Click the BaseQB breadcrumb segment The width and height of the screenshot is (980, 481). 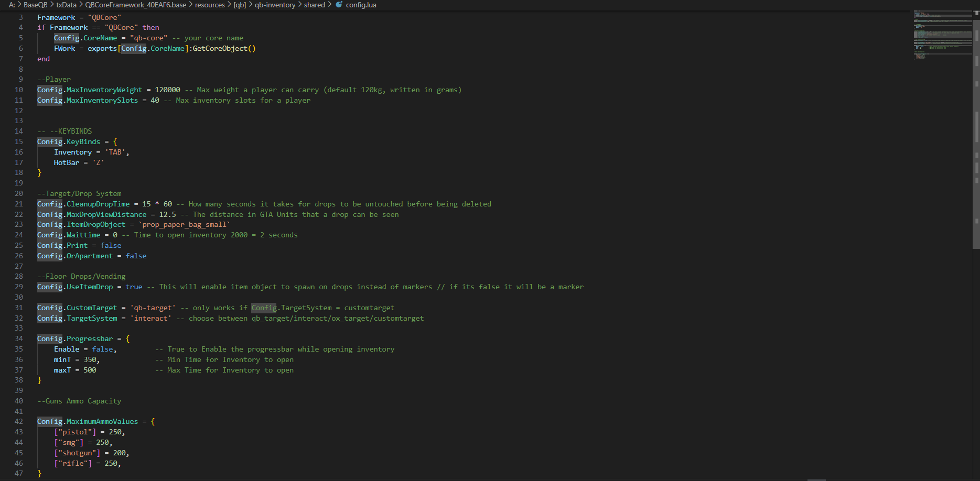tap(35, 5)
